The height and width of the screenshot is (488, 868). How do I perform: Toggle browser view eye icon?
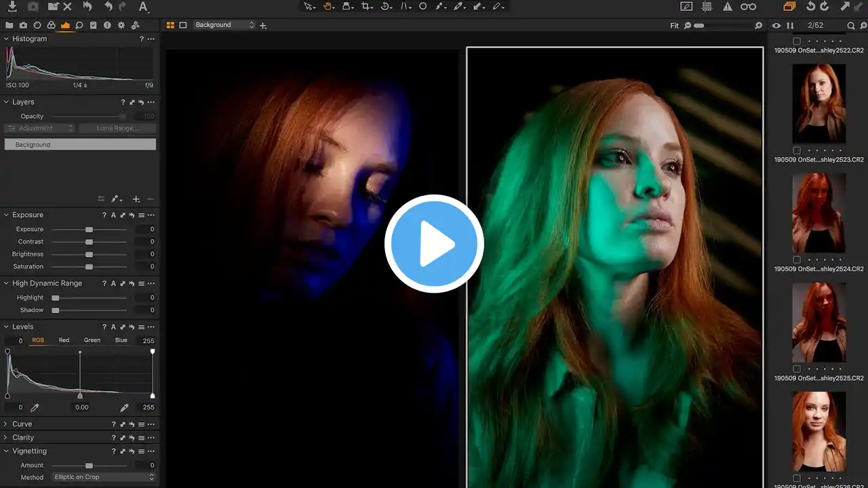tap(776, 26)
